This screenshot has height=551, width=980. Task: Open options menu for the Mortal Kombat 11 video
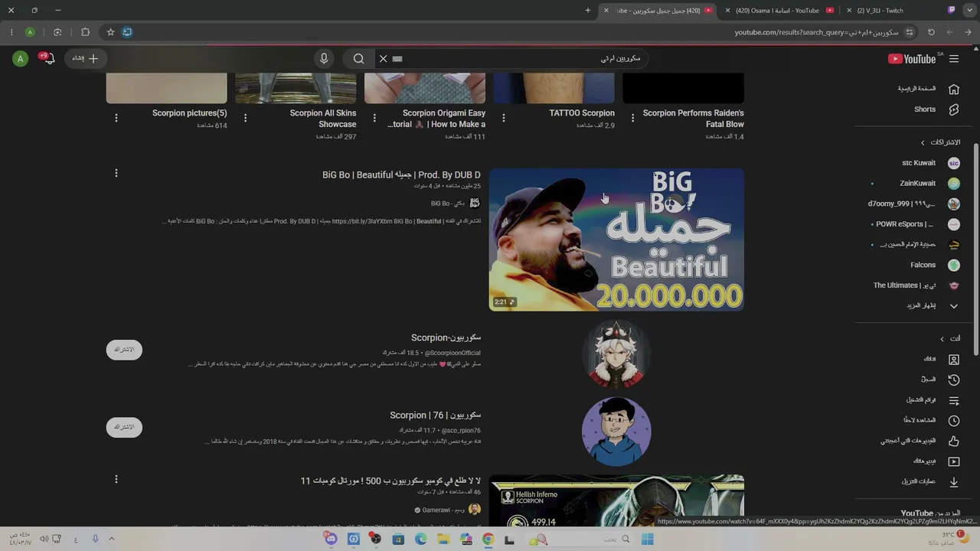(116, 479)
